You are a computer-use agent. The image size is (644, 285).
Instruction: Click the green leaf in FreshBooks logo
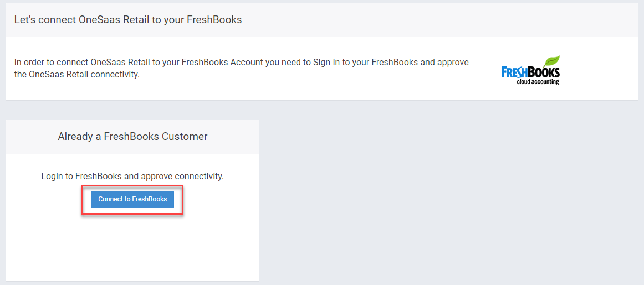click(x=551, y=61)
